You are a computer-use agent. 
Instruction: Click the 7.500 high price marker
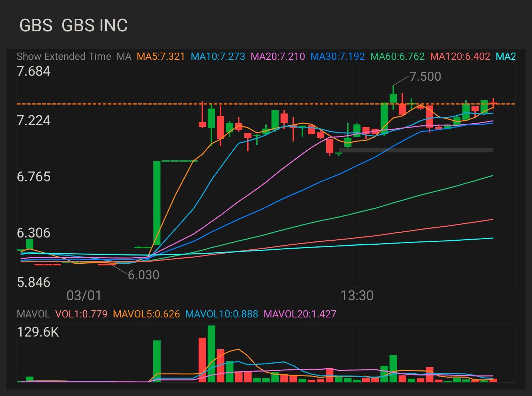(x=425, y=76)
